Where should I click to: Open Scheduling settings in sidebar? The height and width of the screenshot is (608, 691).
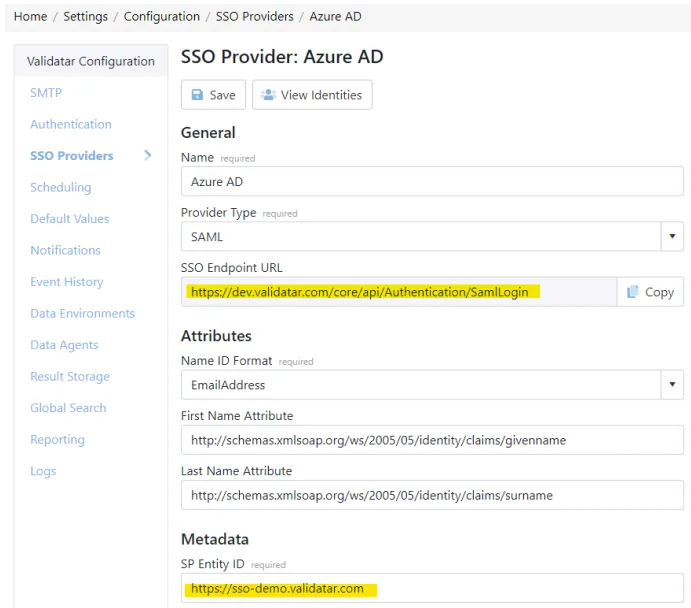coord(61,187)
